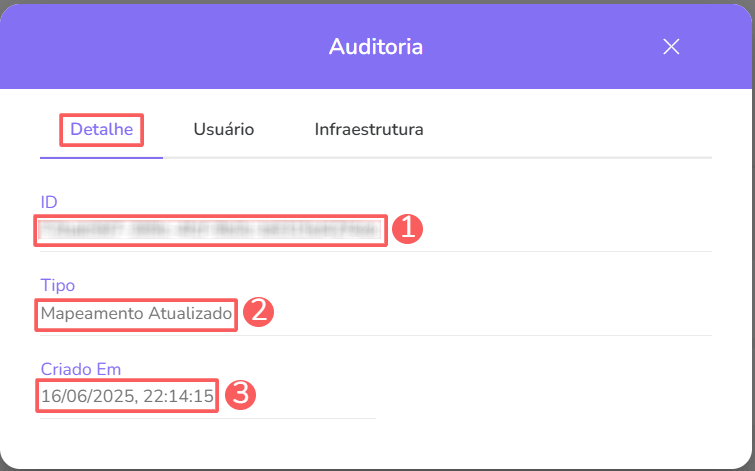The image size is (755, 471).
Task: Open the Usuário tab
Action: 223,130
